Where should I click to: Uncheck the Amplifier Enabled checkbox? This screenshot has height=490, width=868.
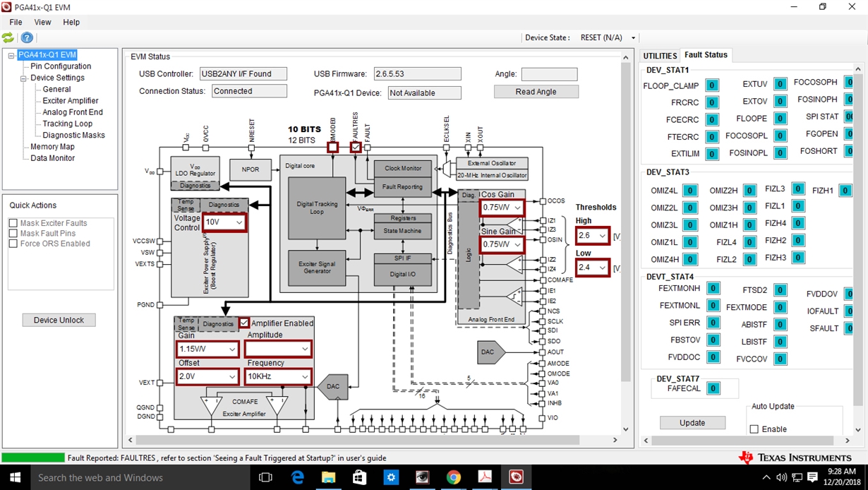[244, 323]
